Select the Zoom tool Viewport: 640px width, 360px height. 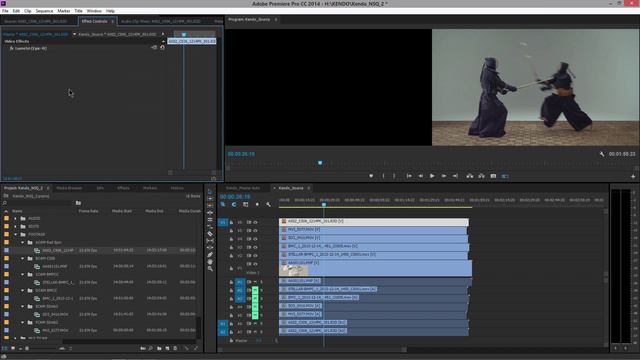210,269
